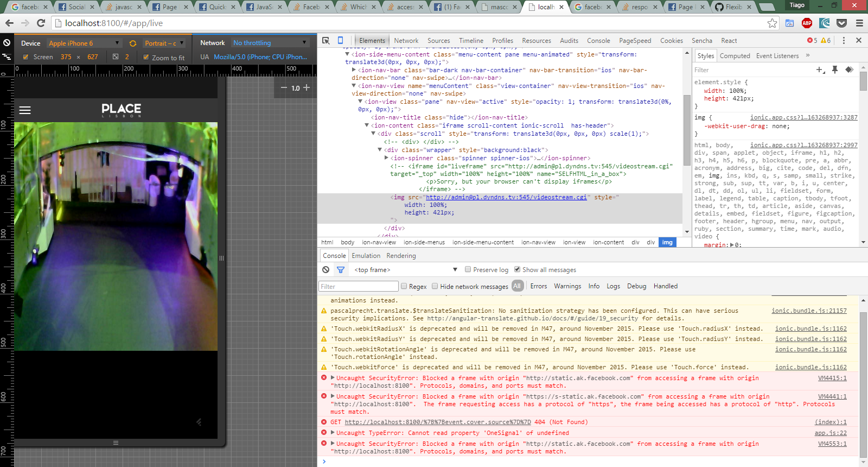The image size is (868, 467).
Task: Open the Portrait orientation dropdown
Action: [164, 43]
